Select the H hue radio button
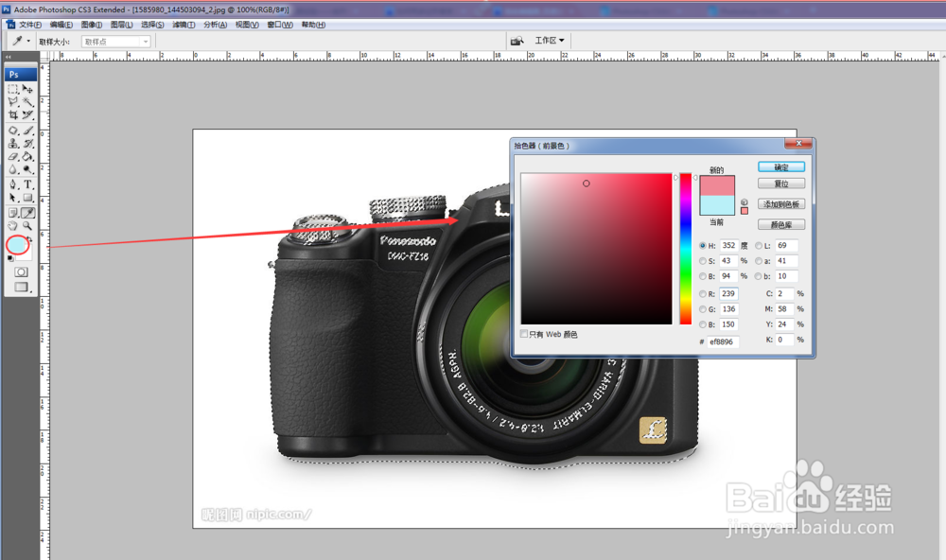 pyautogui.click(x=702, y=246)
